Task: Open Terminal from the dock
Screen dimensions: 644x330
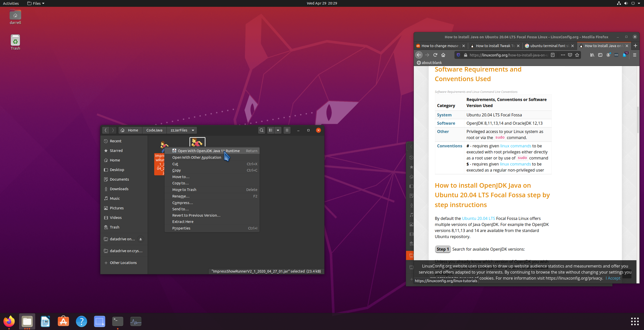Action: point(117,321)
